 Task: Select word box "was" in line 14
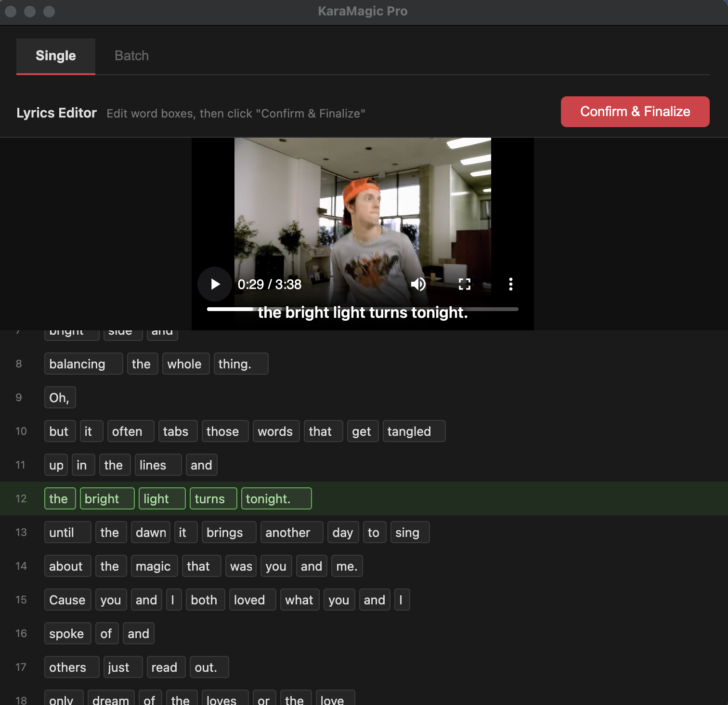tap(241, 566)
